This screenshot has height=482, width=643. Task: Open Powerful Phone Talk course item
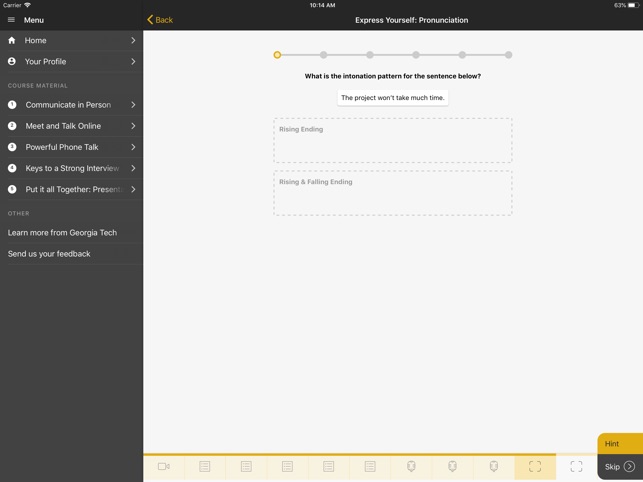click(62, 147)
